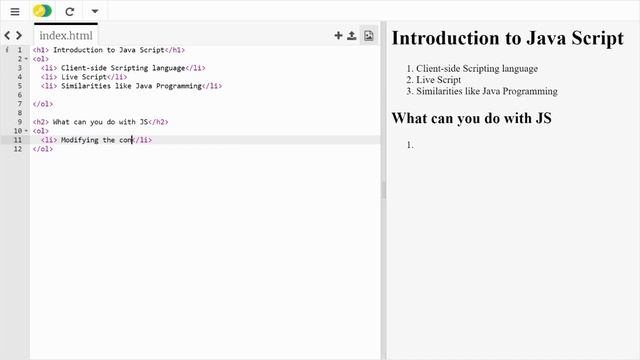Click the closing ol tag on line 12
Screen dimensions: 640x360
click(43, 149)
